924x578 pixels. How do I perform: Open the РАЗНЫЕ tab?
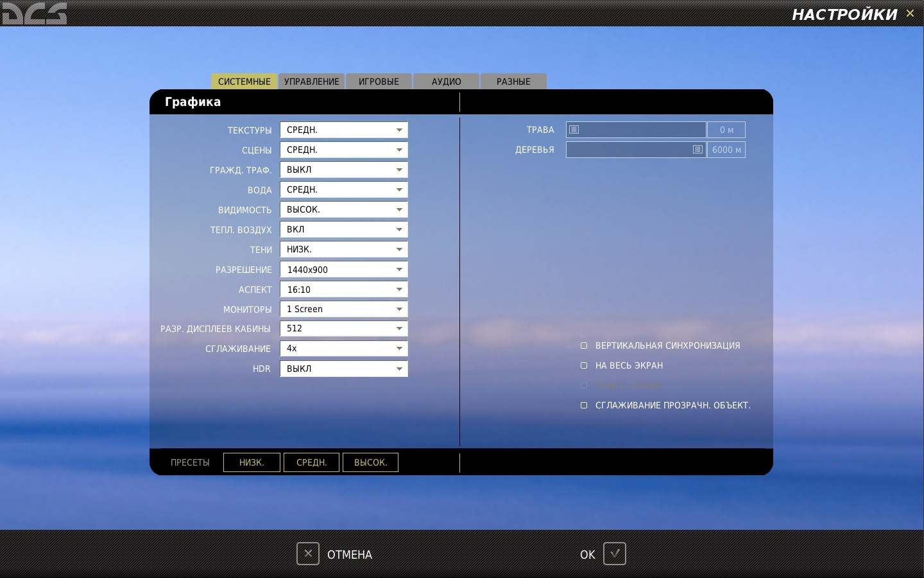tap(513, 82)
